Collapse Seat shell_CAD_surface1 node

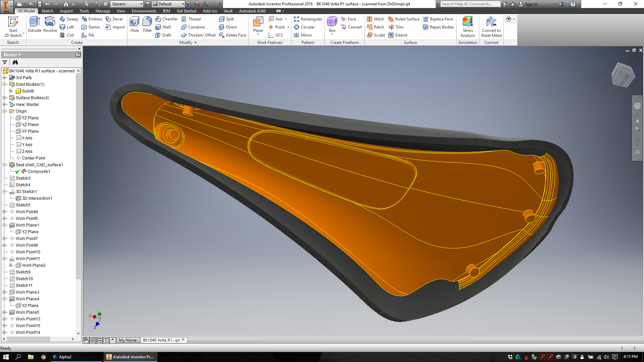click(x=5, y=165)
